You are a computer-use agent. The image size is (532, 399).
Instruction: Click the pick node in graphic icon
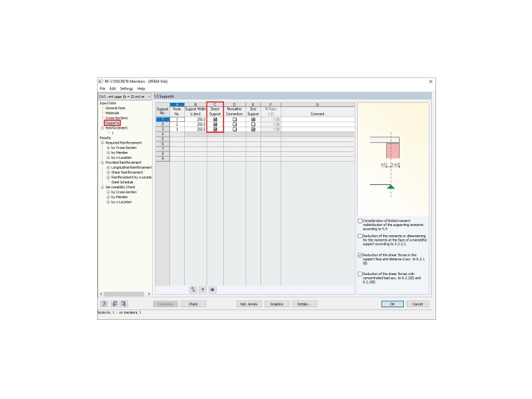point(193,289)
